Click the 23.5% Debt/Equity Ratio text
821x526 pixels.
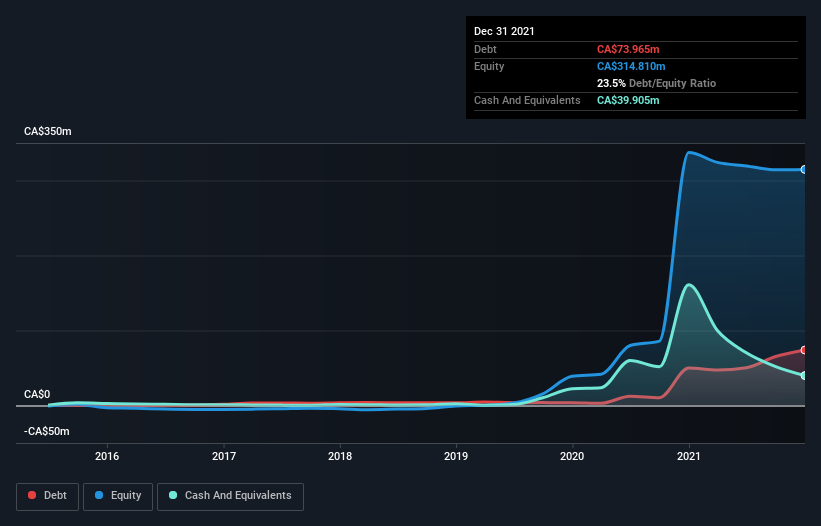pos(656,83)
